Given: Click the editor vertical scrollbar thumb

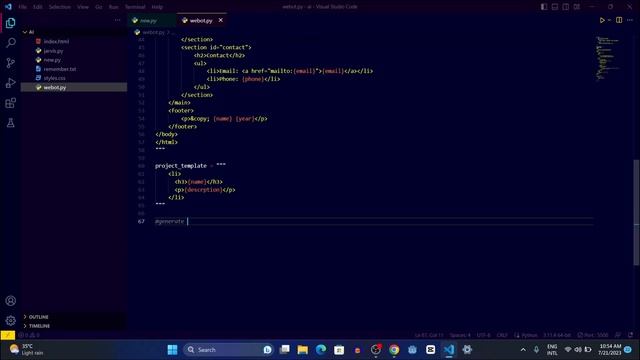Looking at the screenshot, I should coord(636,212).
